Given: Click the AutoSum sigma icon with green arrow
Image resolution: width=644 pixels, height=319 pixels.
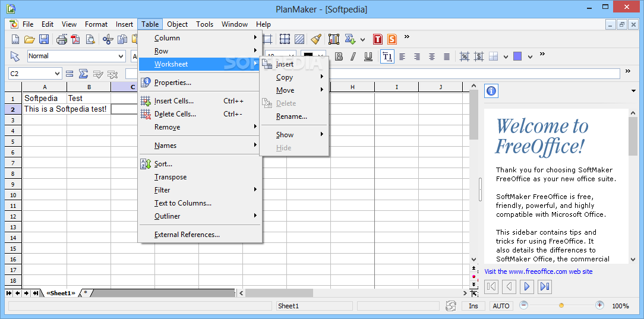Looking at the screenshot, I should tap(350, 39).
